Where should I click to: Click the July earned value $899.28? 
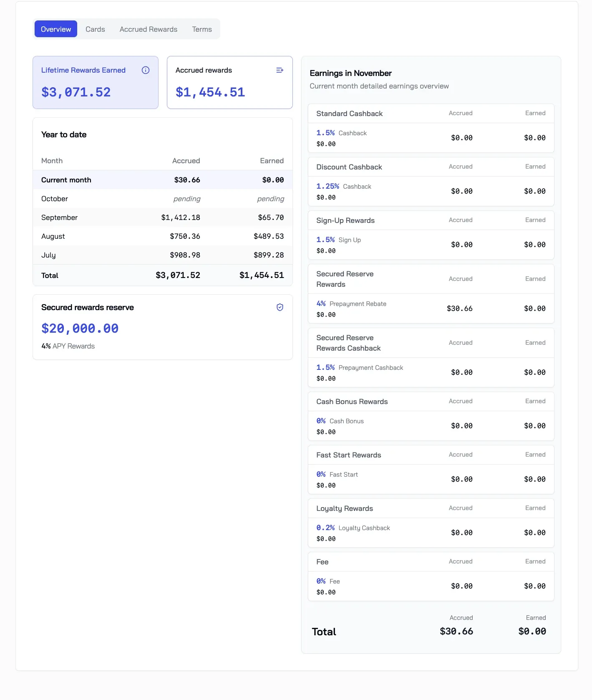pyautogui.click(x=269, y=255)
